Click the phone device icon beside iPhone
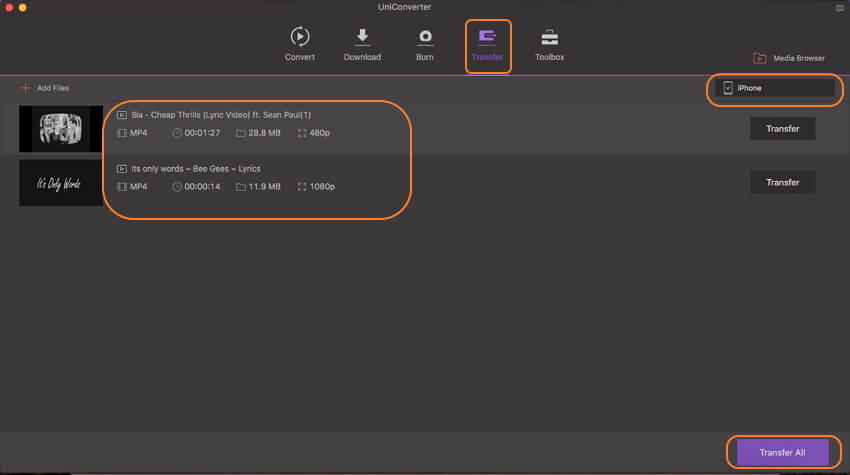850x475 pixels. pos(728,88)
